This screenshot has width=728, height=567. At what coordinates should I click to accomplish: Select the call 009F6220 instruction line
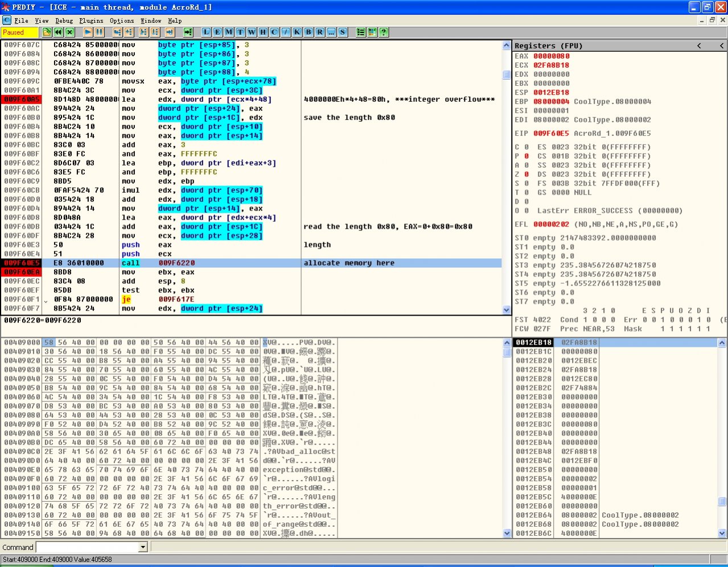coord(176,263)
